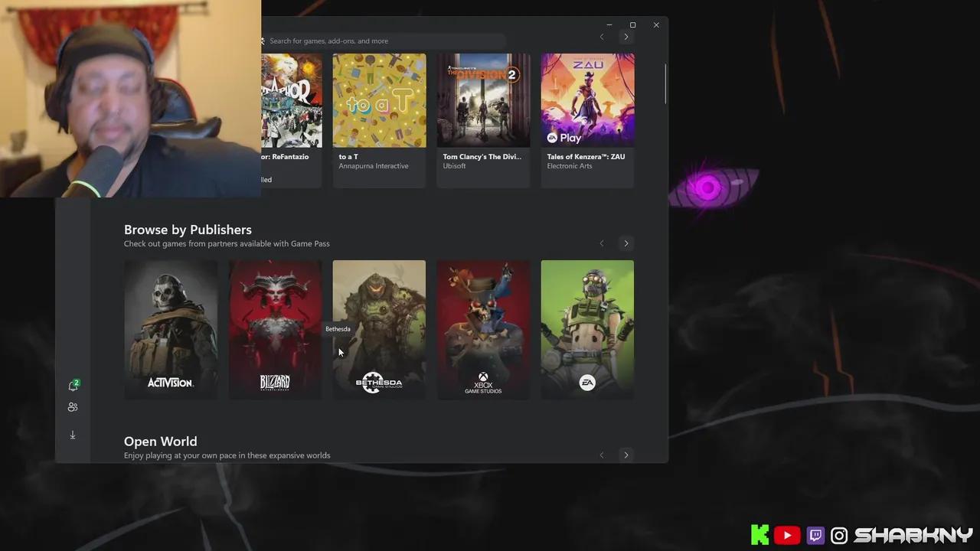Image resolution: width=980 pixels, height=551 pixels.
Task: Open the EA publisher tile
Action: [587, 329]
